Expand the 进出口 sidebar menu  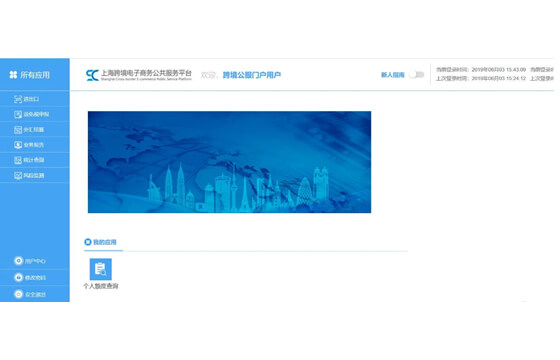(35, 99)
